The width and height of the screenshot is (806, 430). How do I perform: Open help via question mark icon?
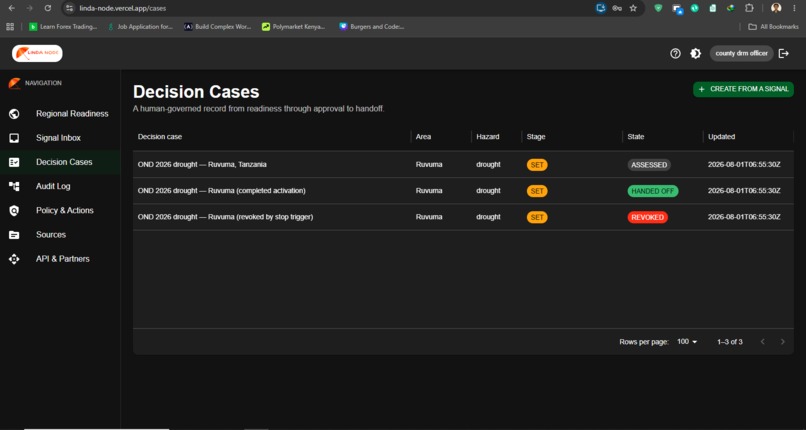(x=675, y=53)
